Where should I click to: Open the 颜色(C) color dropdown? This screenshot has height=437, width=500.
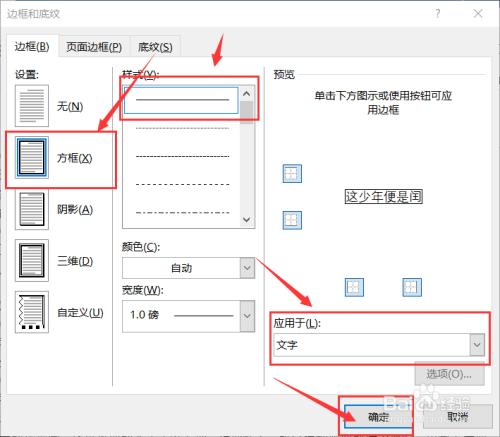189,268
